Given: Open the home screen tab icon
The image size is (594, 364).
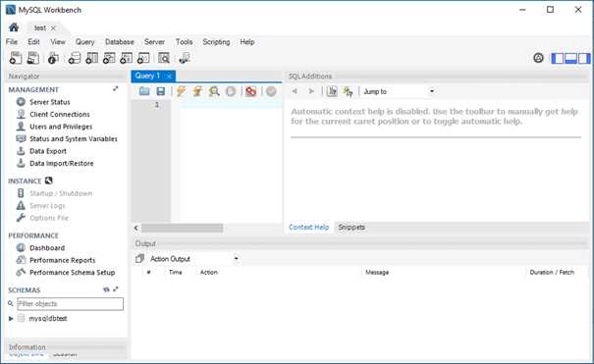Looking at the screenshot, I should tap(14, 27).
